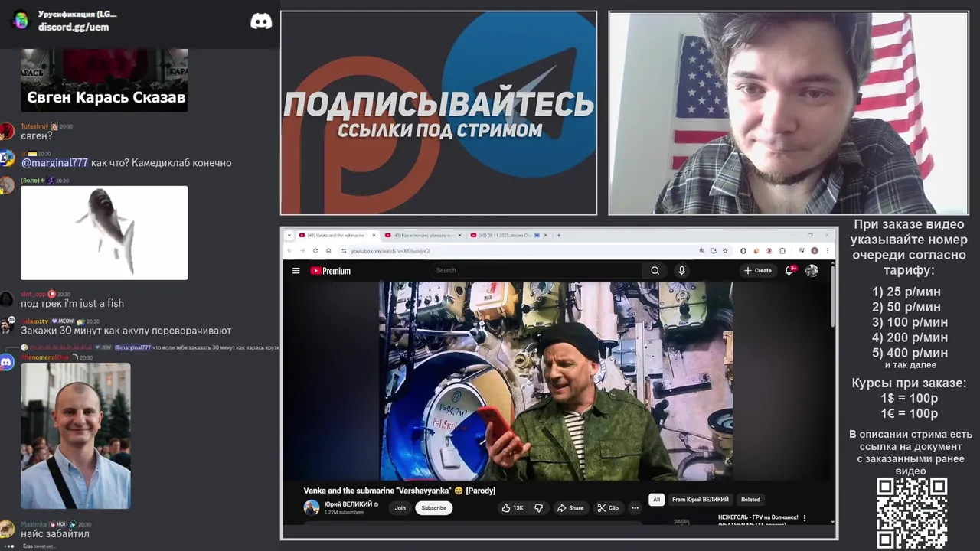The image size is (980, 551).
Task: Click the message 'найс забайтил'
Action: tap(55, 533)
